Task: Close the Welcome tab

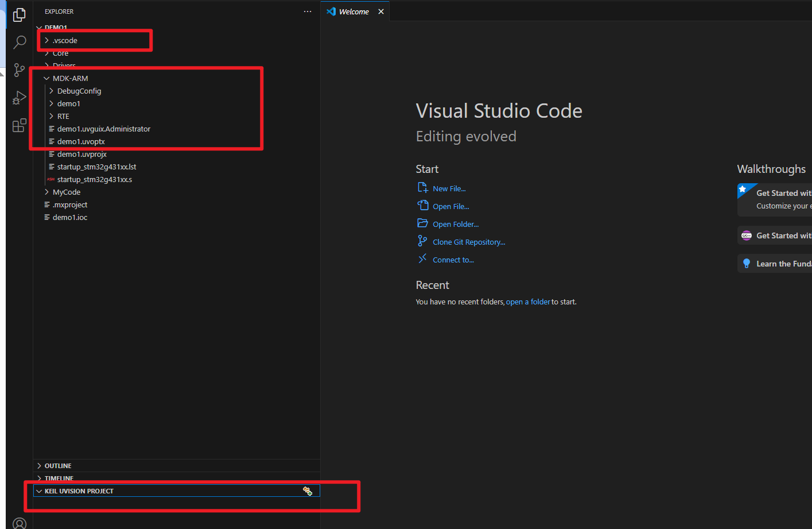Action: [380, 11]
